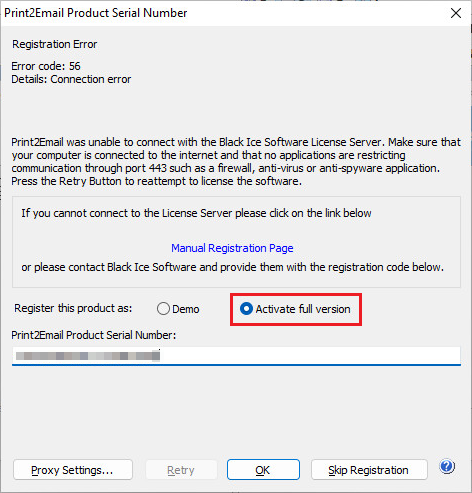The height and width of the screenshot is (493, 472).
Task: Click the 'Register this product as:' label
Action: pos(73,308)
